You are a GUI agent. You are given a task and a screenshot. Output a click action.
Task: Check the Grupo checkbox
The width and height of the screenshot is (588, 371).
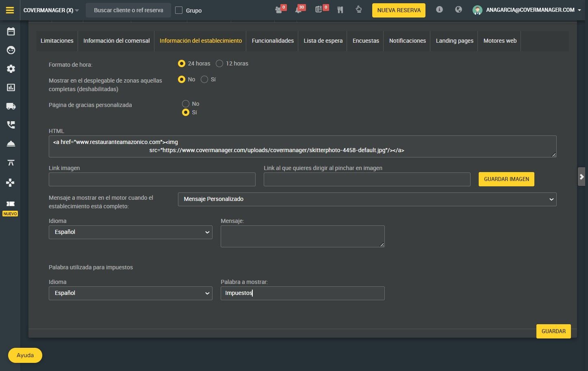(x=179, y=10)
